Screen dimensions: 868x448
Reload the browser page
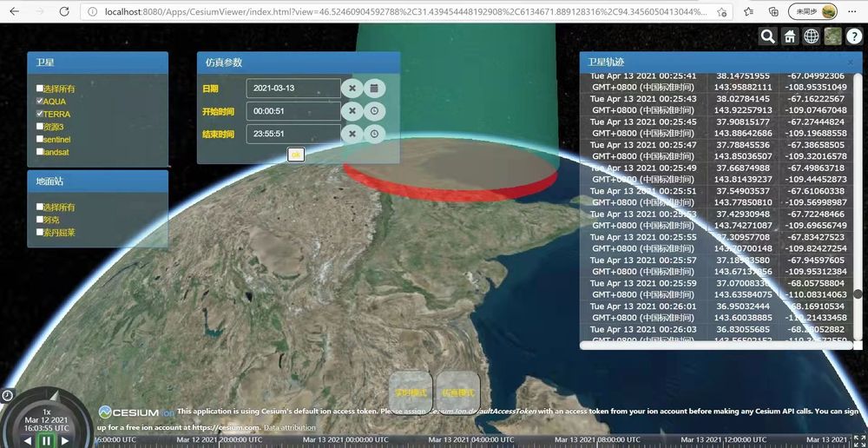pyautogui.click(x=64, y=11)
